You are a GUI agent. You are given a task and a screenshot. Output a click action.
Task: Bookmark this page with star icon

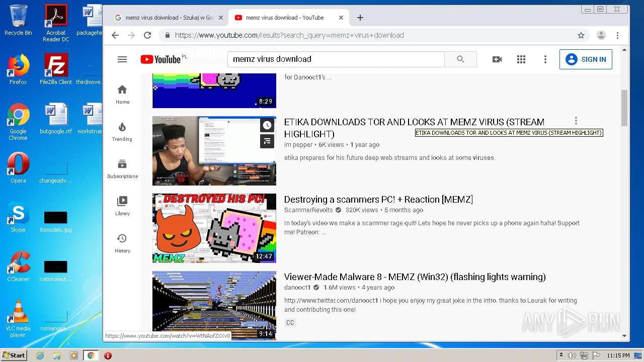coord(581,35)
